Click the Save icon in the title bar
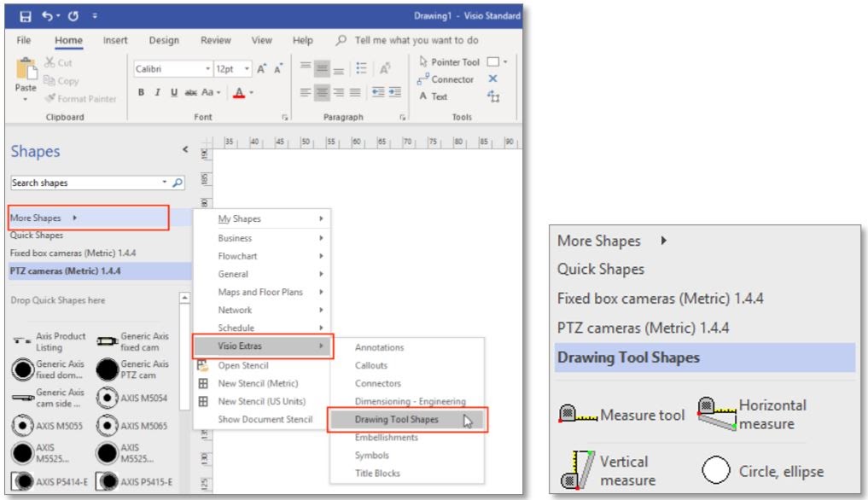The height and width of the screenshot is (500, 868). 26,16
